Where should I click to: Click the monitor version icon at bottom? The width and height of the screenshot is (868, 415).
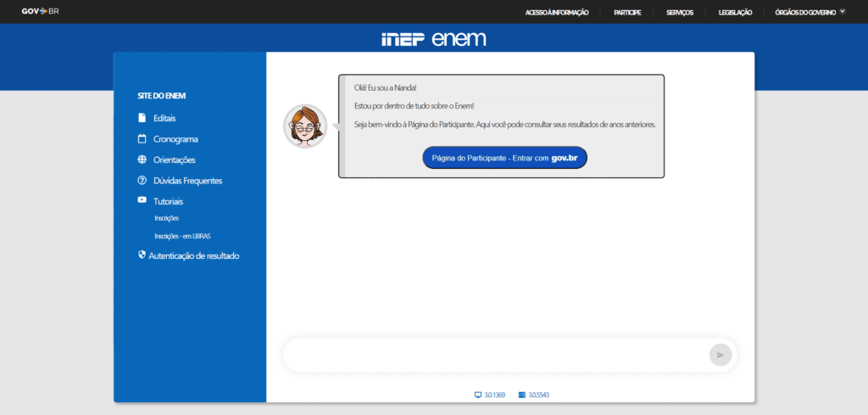click(478, 395)
